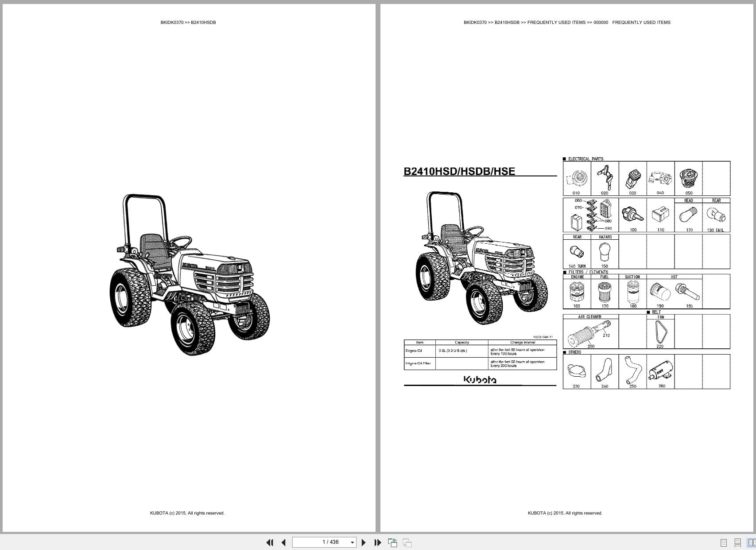Click the left page header BKIDK0370 >> B2410HSDB

point(188,22)
